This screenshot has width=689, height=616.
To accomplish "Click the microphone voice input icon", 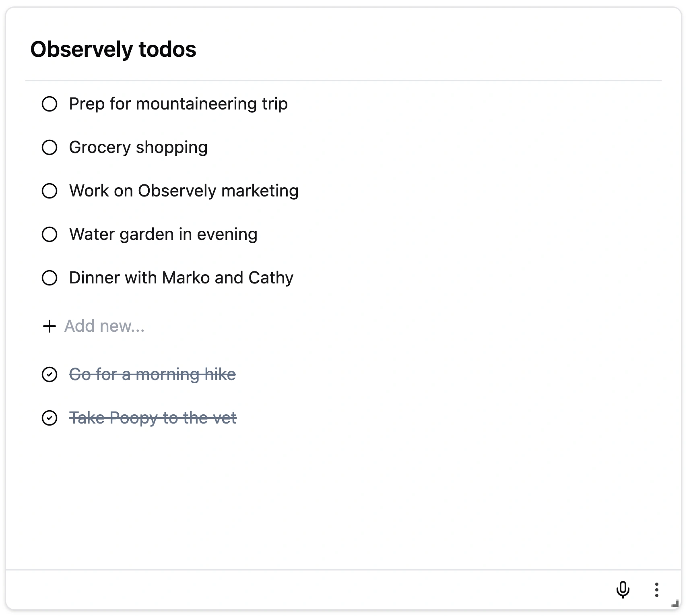I will (623, 589).
